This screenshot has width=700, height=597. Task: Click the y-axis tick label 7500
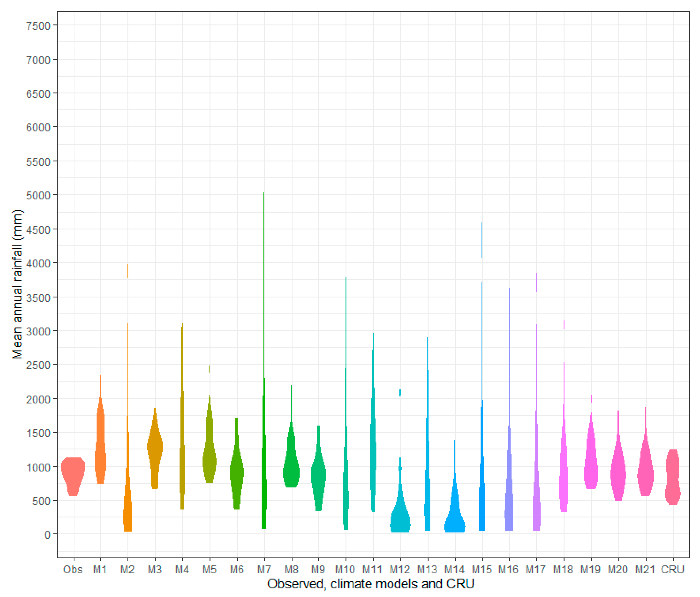[x=38, y=26]
